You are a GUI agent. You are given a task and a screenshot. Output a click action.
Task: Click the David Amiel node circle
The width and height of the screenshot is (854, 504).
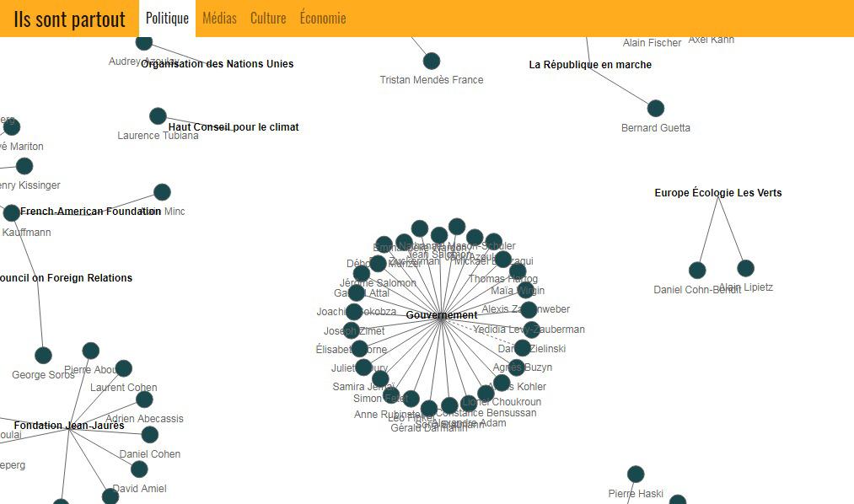coord(139,469)
